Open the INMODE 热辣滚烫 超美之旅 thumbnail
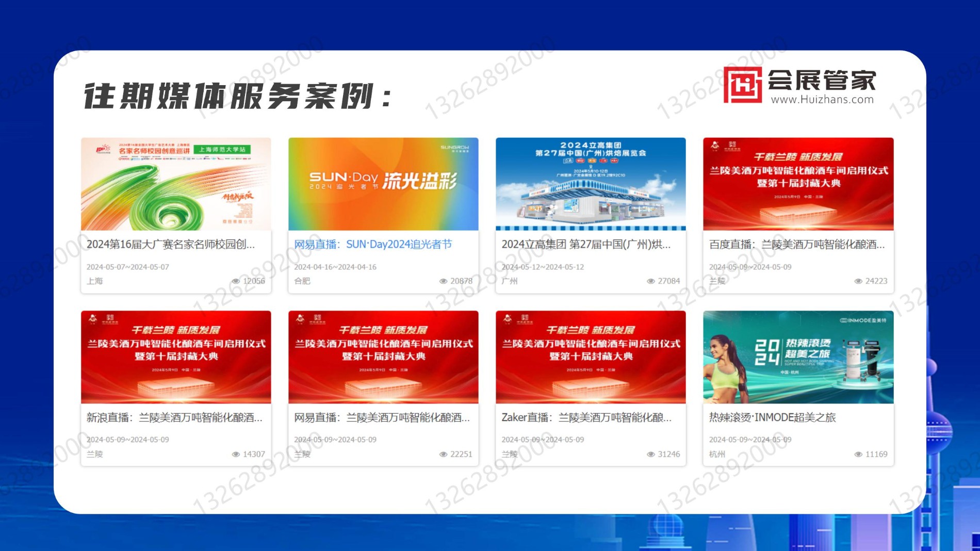The height and width of the screenshot is (551, 980). pyautogui.click(x=798, y=357)
